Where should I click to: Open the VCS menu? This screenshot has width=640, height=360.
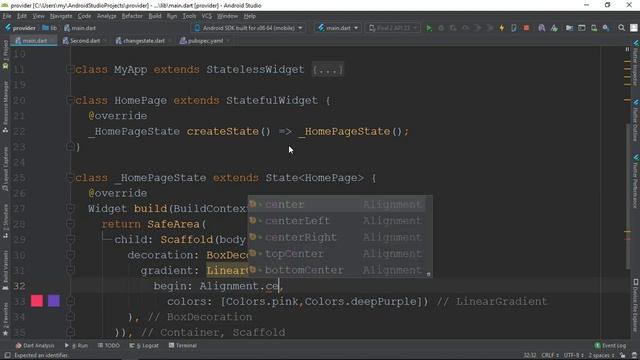coord(207,16)
